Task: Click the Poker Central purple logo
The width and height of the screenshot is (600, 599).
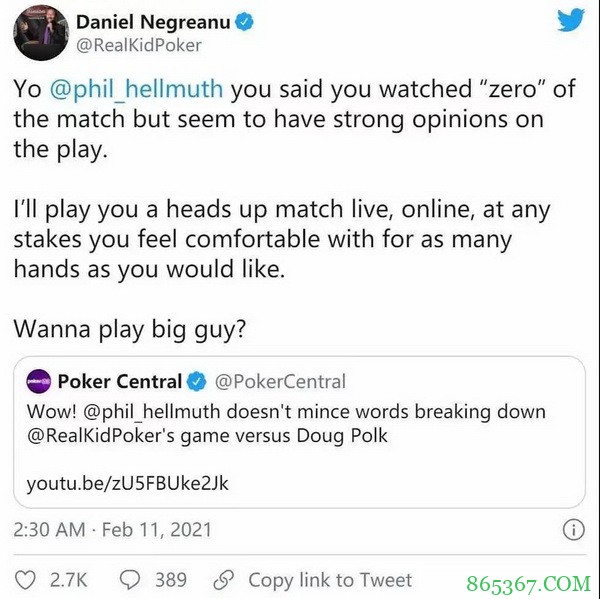Action: point(38,382)
